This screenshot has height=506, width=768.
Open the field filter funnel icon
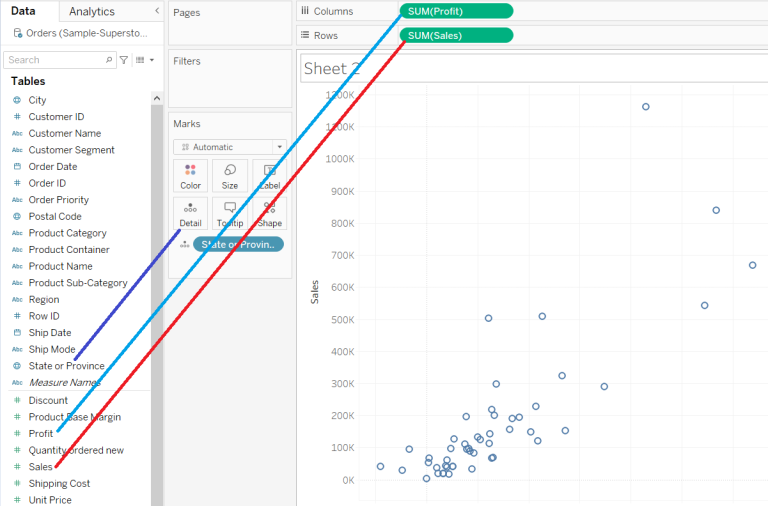(124, 60)
